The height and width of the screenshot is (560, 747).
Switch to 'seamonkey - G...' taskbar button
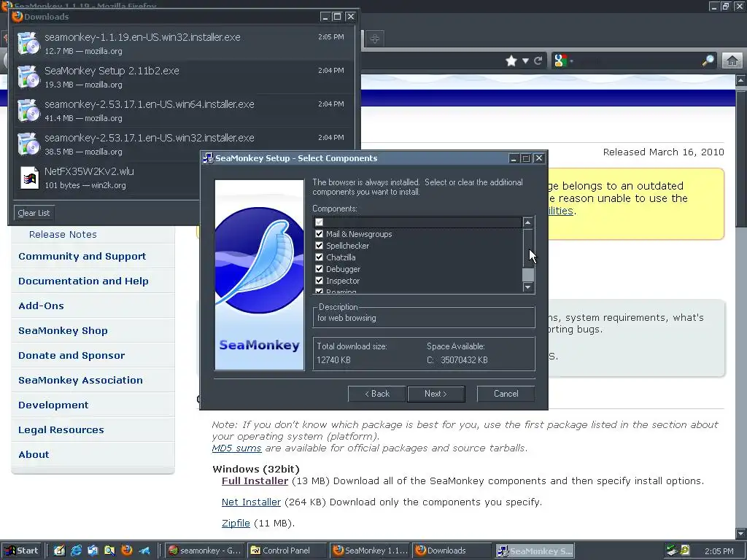point(205,551)
